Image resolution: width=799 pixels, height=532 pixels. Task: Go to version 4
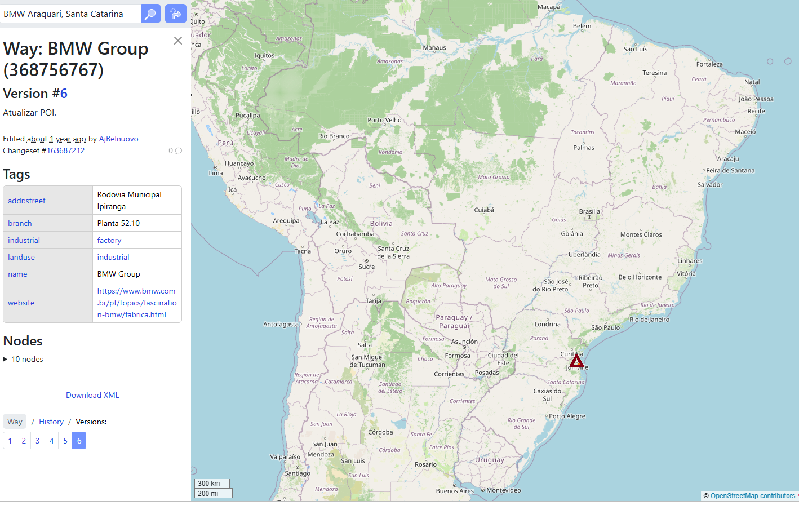[51, 441]
